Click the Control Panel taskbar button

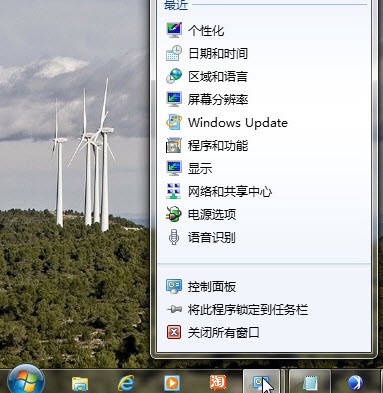pyautogui.click(x=261, y=382)
